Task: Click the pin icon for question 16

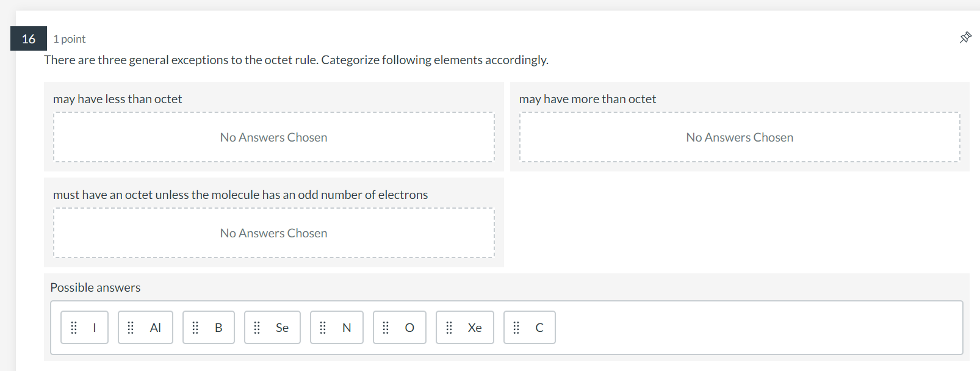Action: tap(965, 38)
